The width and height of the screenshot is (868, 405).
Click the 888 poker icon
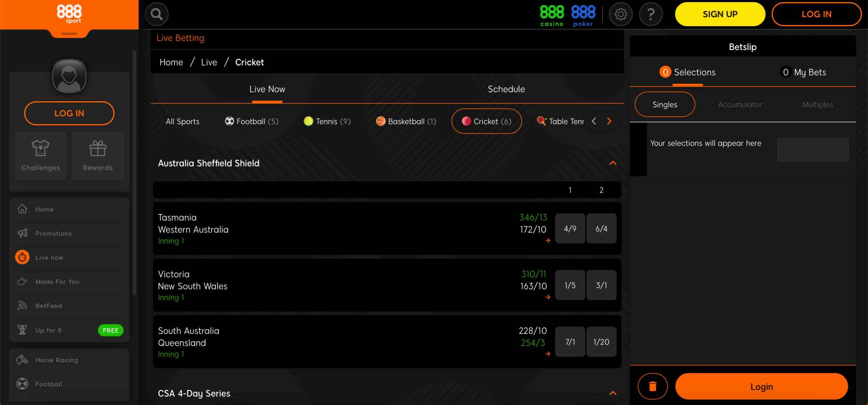click(583, 14)
